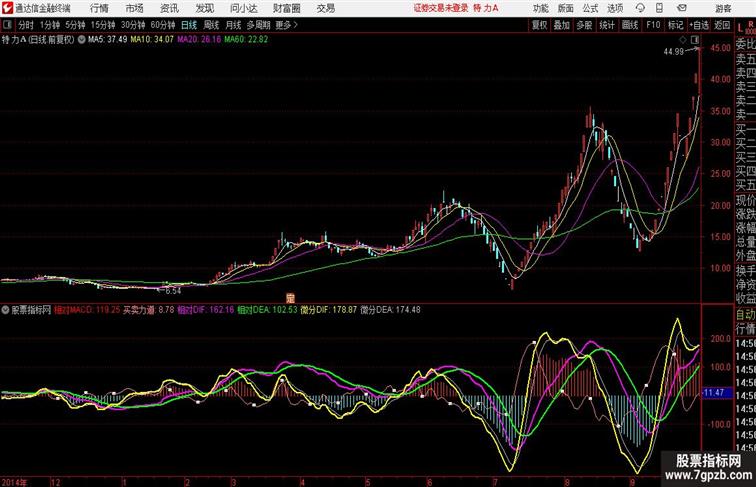Viewport: 756px width, 487px height.
Task: Click the 特力A (日线 前复权) chart title
Action: click(38, 40)
